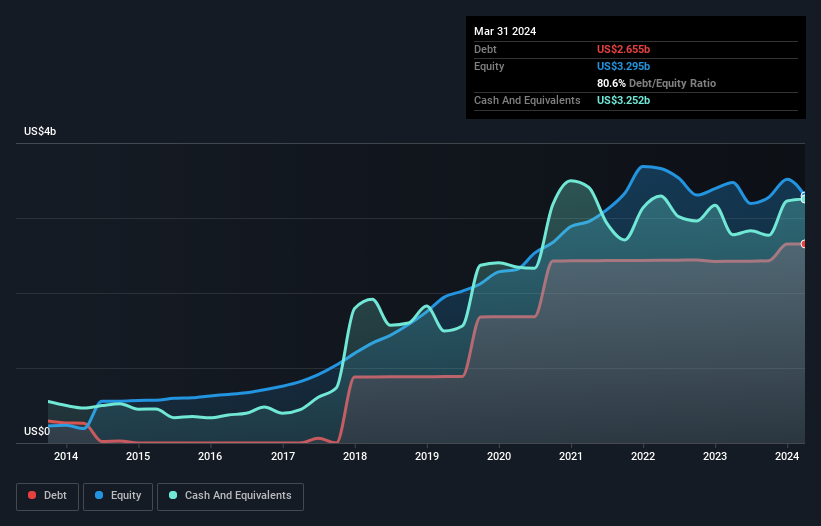Click the 2015 x-axis label

click(x=138, y=456)
